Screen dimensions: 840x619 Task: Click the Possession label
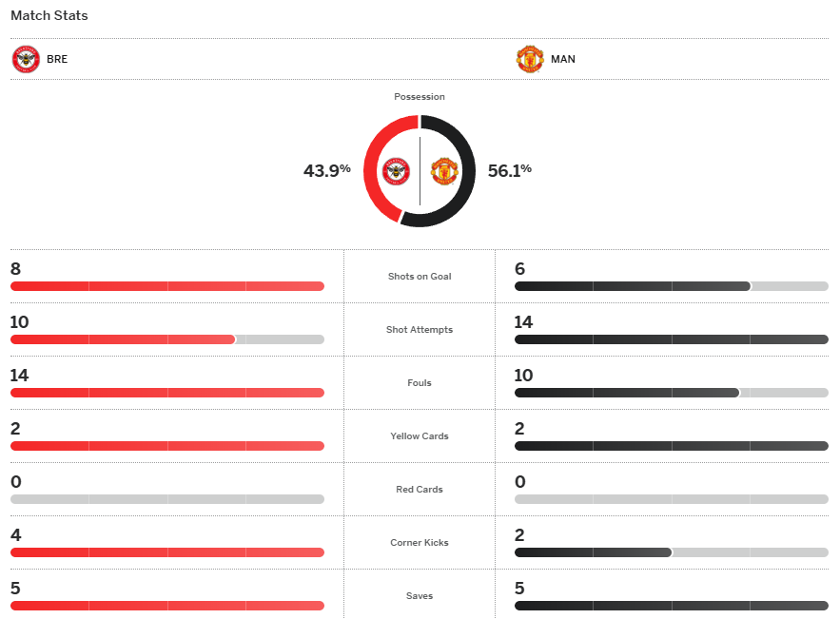[x=420, y=97]
